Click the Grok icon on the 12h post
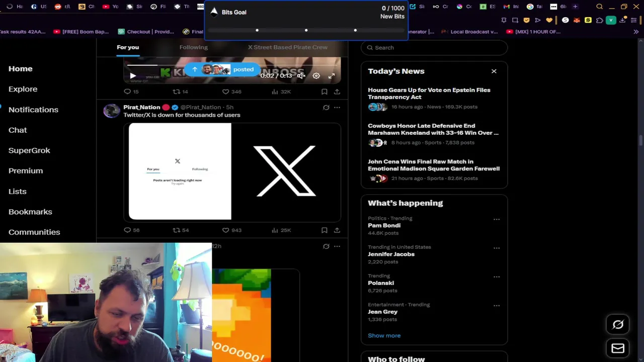The height and width of the screenshot is (362, 644). click(x=326, y=246)
